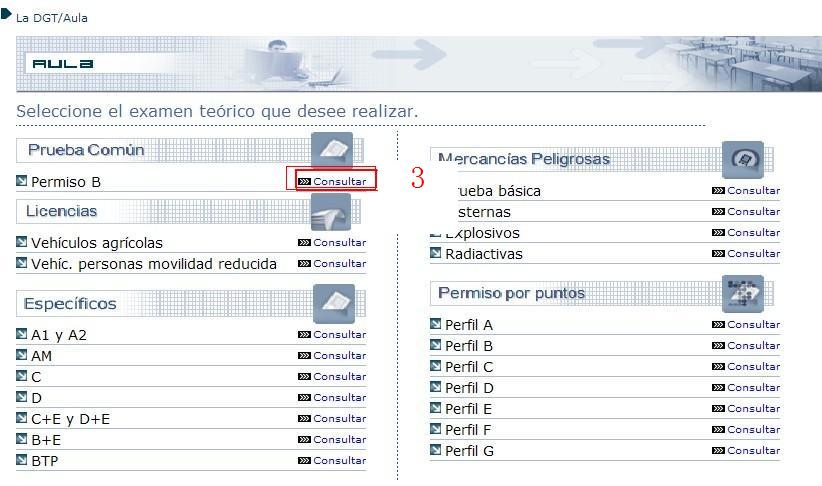Screen dimensions: 822x486
Task: Select the Perfil D exam entry
Action: pyautogui.click(x=469, y=388)
